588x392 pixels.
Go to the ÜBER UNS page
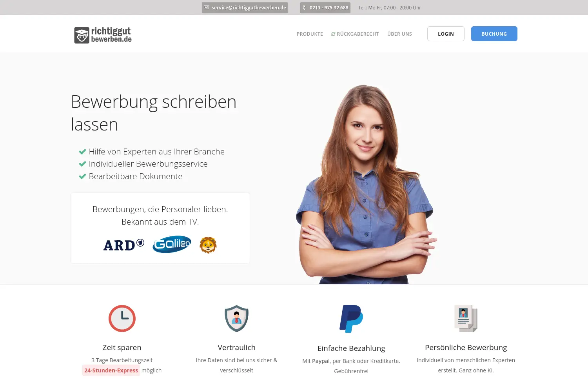coord(399,34)
